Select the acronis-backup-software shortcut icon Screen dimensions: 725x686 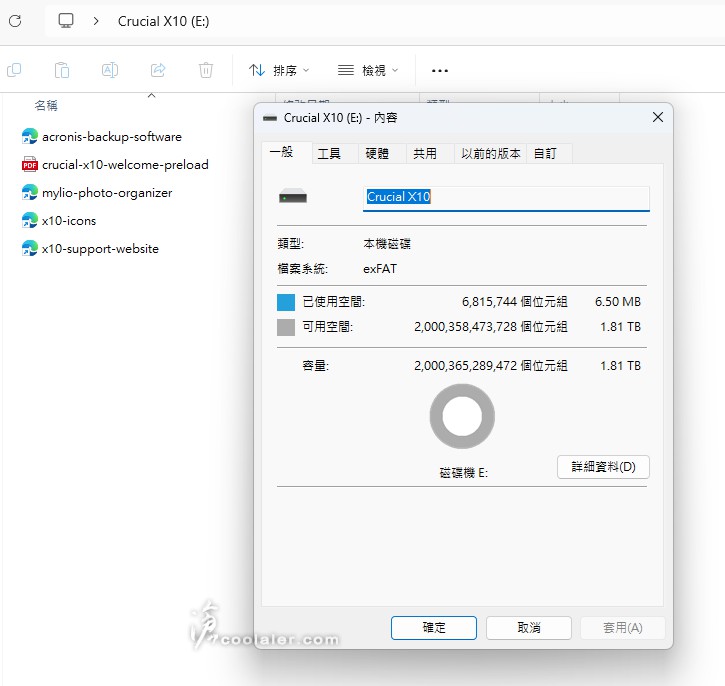(x=30, y=136)
